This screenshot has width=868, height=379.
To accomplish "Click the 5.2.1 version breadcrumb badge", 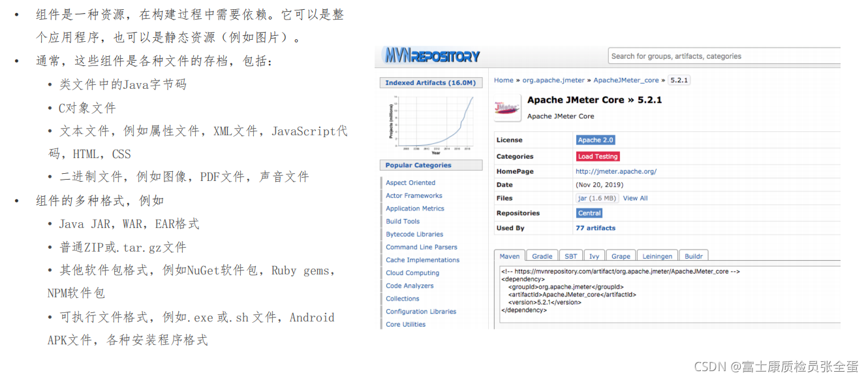I will tap(679, 80).
